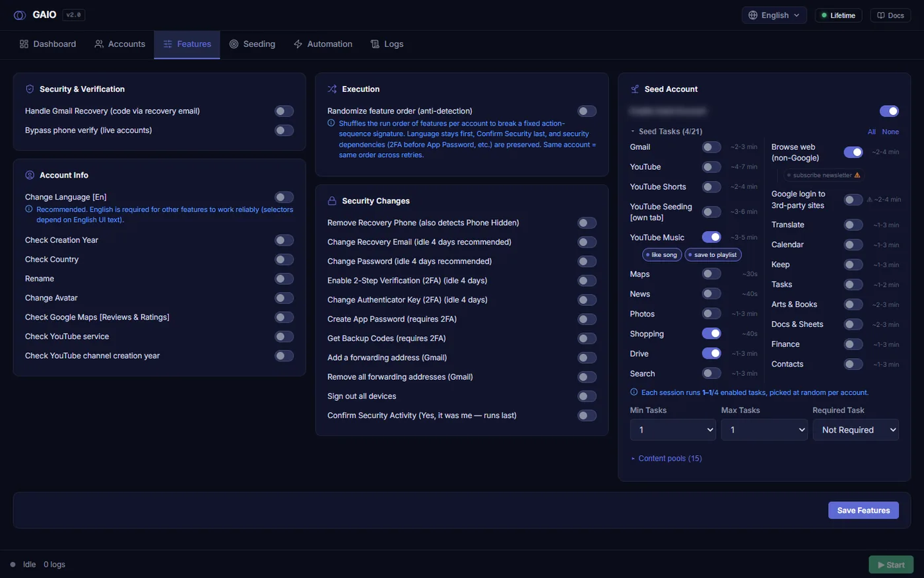
Task: Click the warning icon beside Google login time
Action: (x=869, y=199)
